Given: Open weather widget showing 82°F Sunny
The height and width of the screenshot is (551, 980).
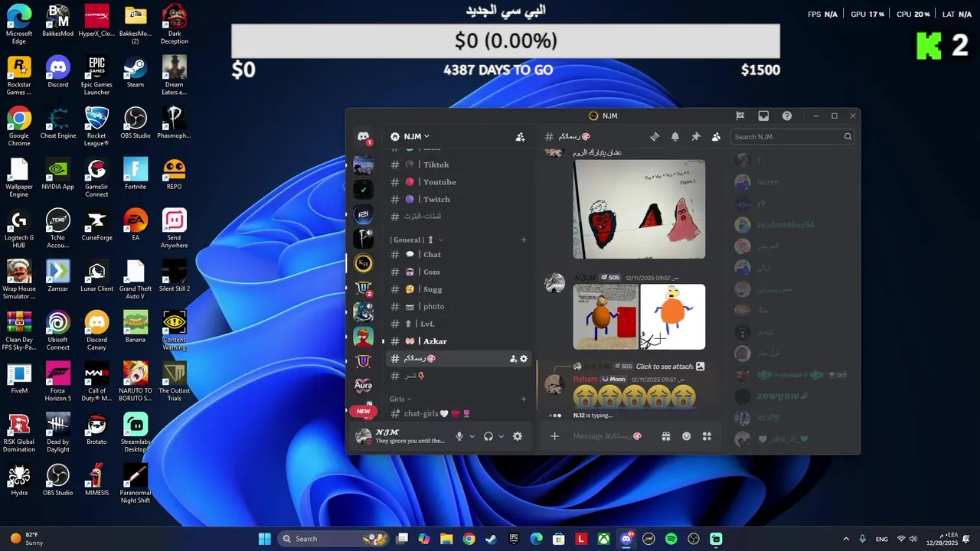Looking at the screenshot, I should 27,539.
